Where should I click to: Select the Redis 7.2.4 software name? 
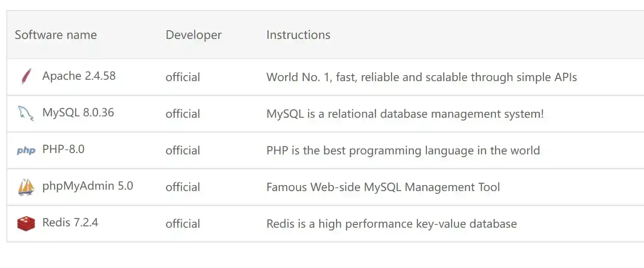pos(70,223)
